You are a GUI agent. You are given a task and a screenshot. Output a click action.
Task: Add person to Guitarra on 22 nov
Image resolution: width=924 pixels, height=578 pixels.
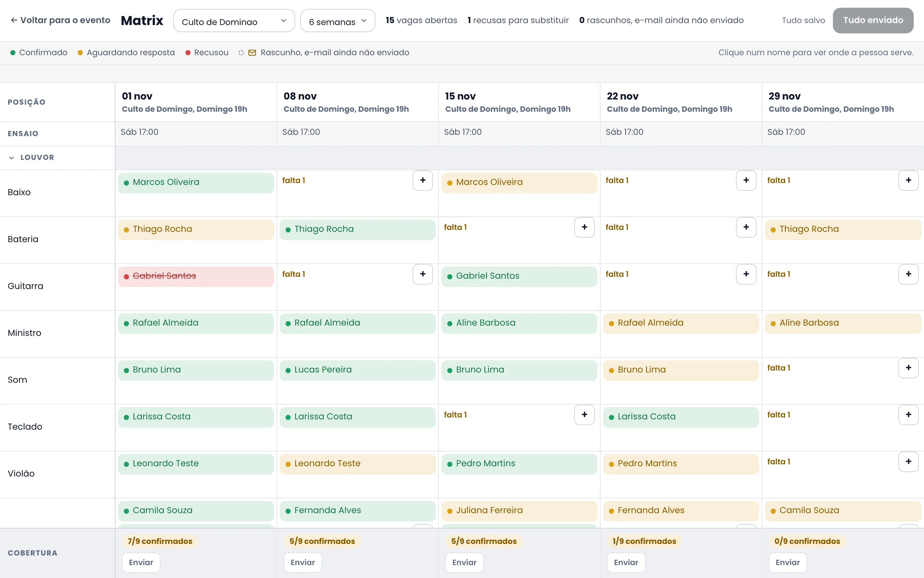pos(746,274)
